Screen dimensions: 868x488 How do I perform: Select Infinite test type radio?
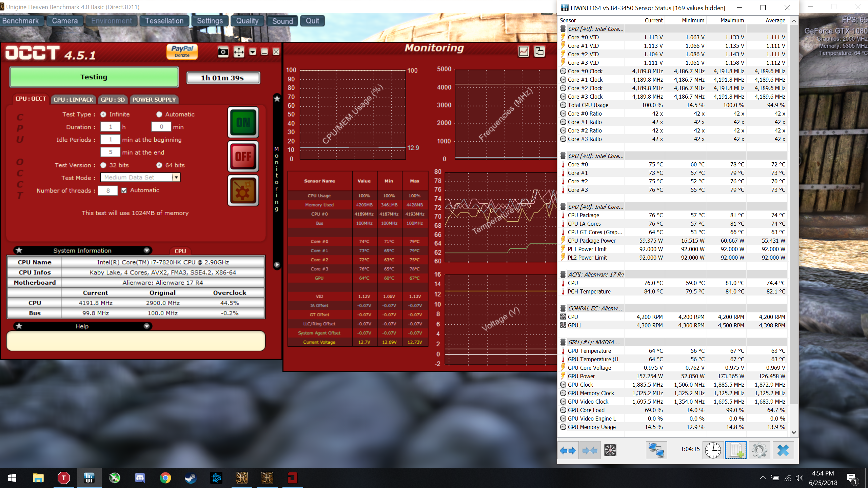(103, 115)
